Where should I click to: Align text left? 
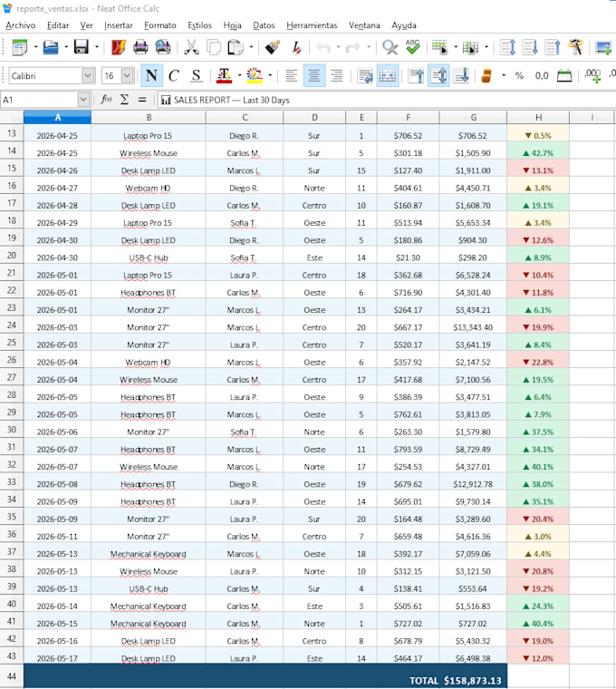point(291,75)
